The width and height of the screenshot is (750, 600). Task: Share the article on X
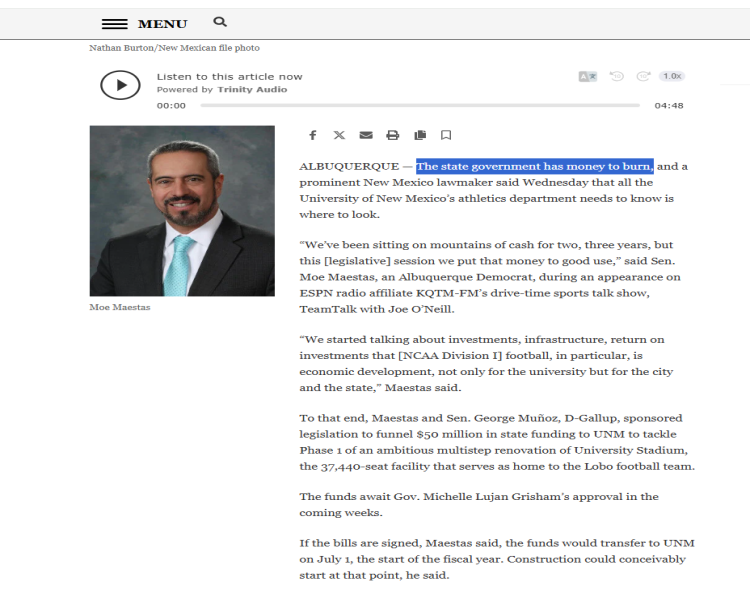tap(339, 135)
